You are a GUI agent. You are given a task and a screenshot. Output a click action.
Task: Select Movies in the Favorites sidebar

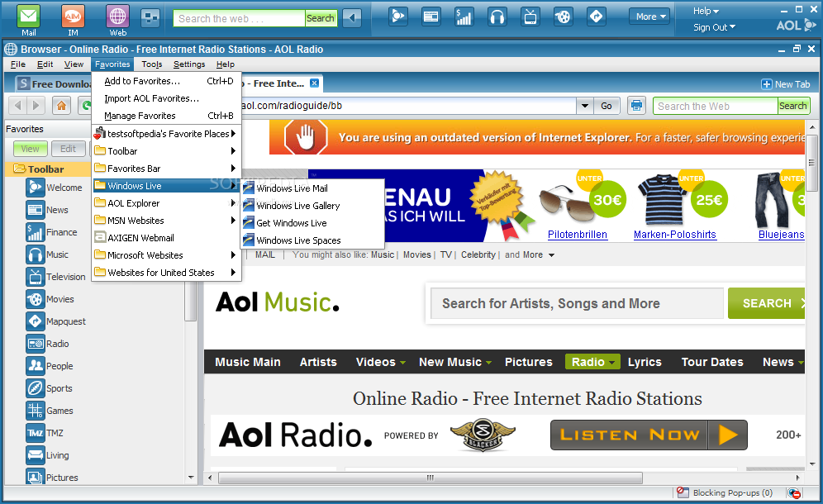tap(50, 299)
